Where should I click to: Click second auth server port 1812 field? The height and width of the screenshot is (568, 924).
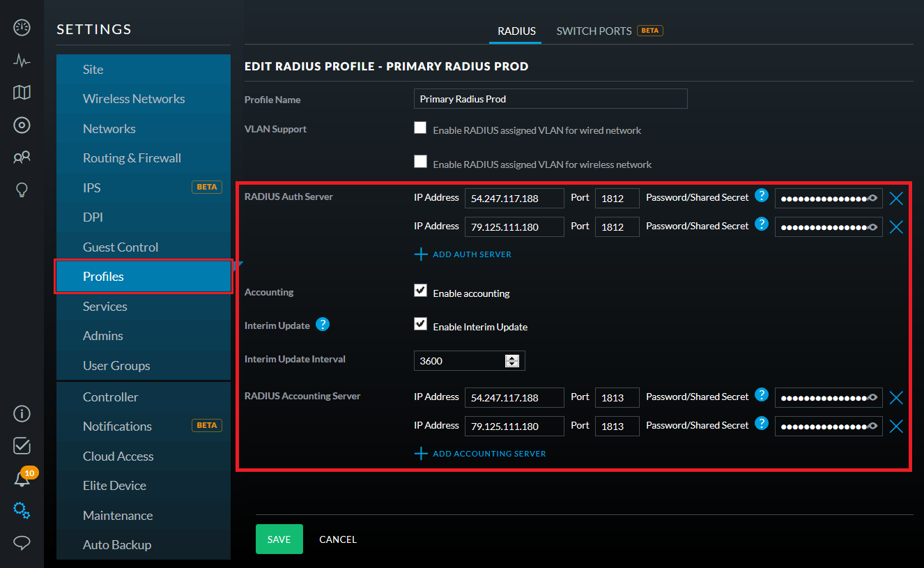pyautogui.click(x=617, y=227)
